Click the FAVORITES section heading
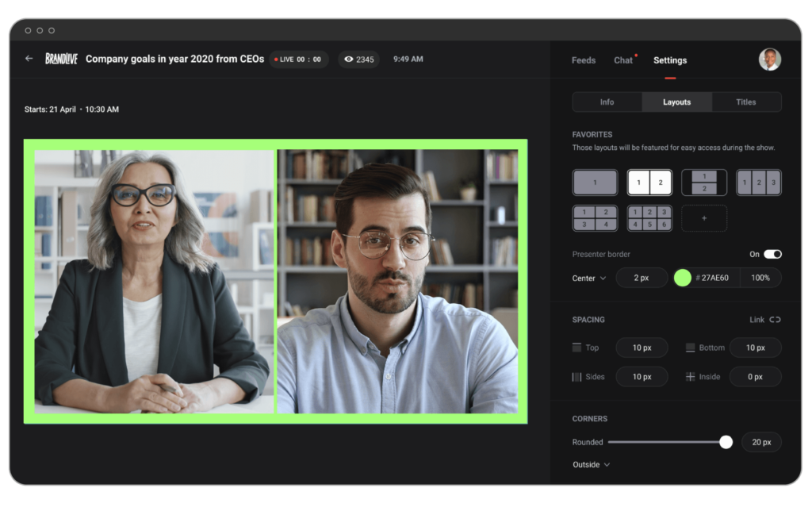Image resolution: width=812 pixels, height=511 pixels. pyautogui.click(x=592, y=135)
